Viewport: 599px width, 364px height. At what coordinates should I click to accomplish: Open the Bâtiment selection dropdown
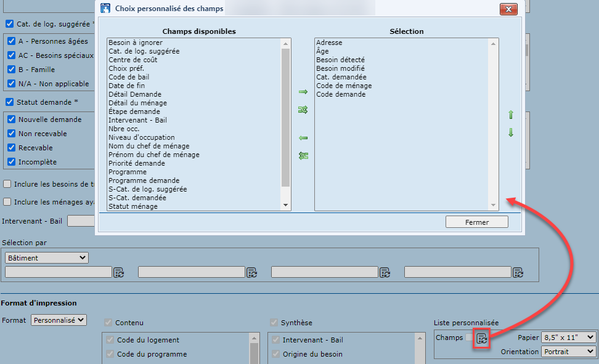47,257
